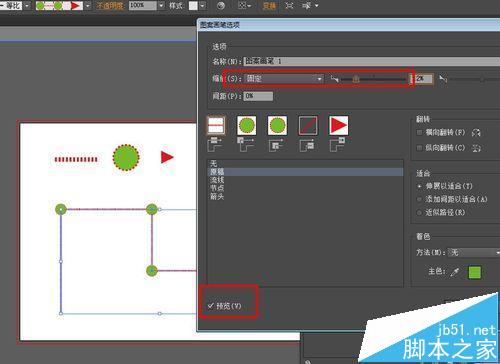Click the isolate selected object icon
Viewport: 500px width, 364px height.
(289, 6)
